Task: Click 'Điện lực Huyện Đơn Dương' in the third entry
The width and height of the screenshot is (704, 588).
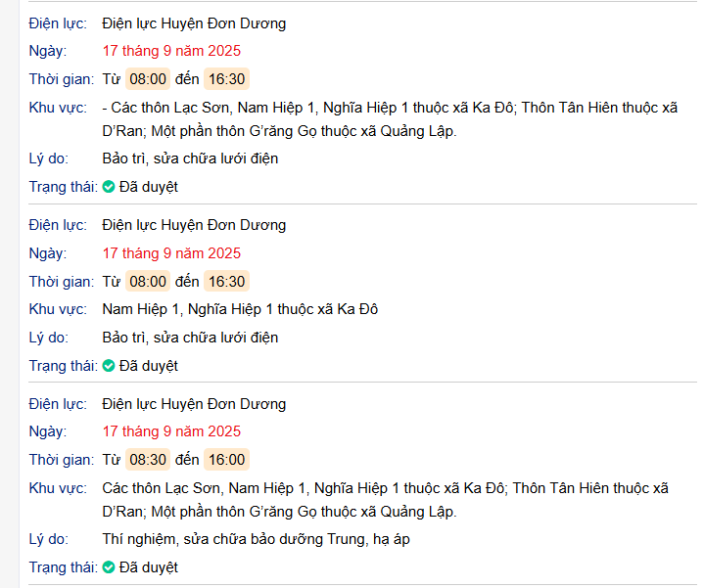Action: pos(194,404)
